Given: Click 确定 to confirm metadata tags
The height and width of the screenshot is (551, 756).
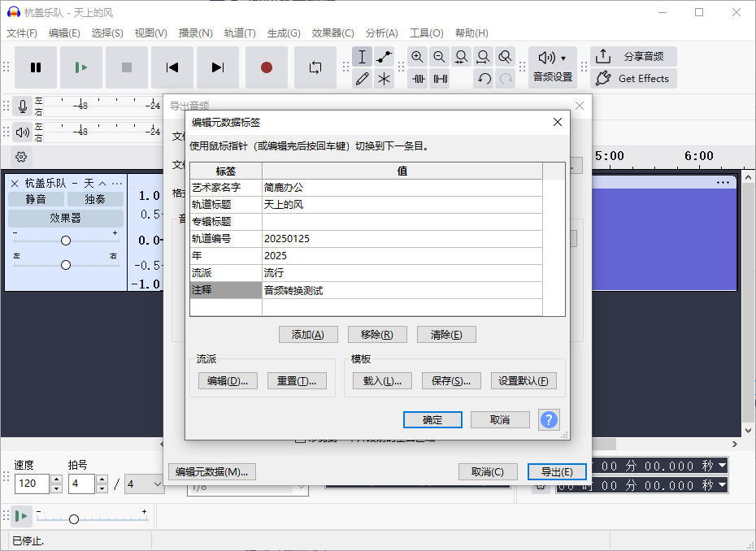Looking at the screenshot, I should tap(432, 419).
